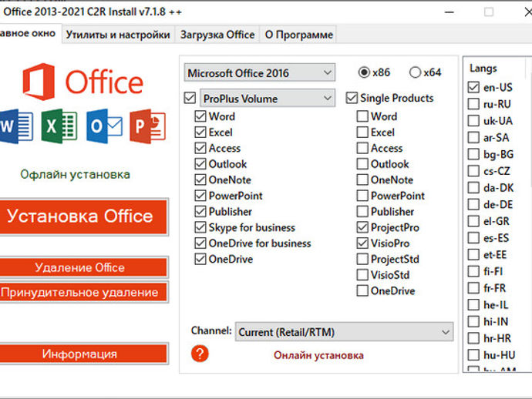The height and width of the screenshot is (399, 532).
Task: Check Access under Single Products
Action: [x=362, y=148]
